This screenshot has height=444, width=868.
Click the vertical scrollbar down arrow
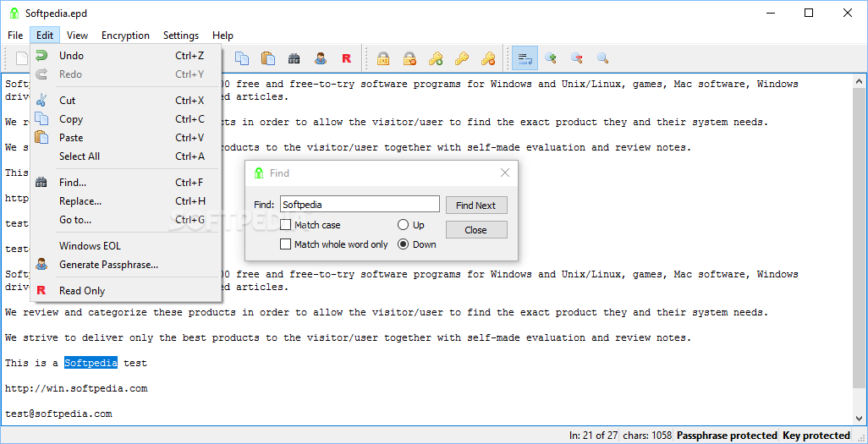(x=860, y=418)
